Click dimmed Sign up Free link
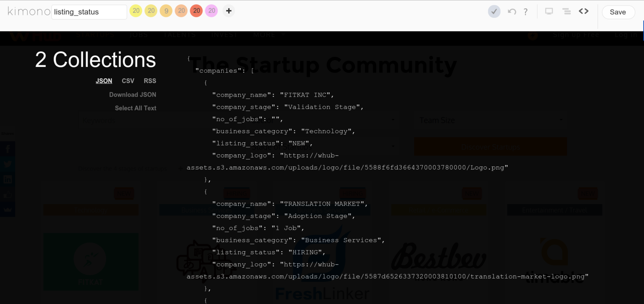The width and height of the screenshot is (644, 304). (576, 35)
